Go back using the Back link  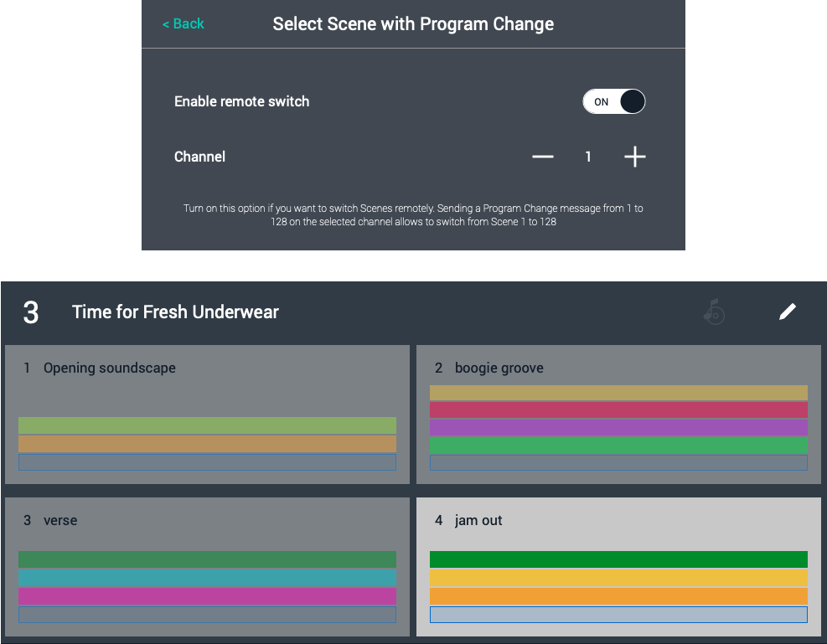[x=183, y=23]
